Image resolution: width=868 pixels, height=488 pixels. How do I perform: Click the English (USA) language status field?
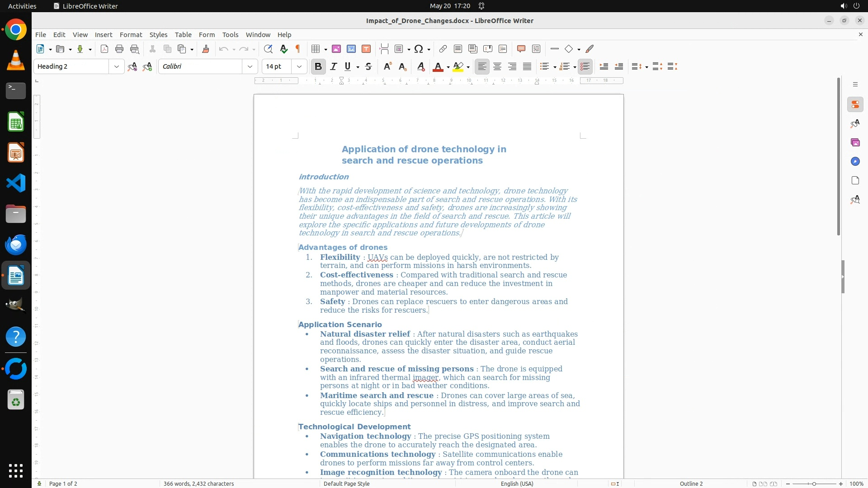[x=517, y=483]
